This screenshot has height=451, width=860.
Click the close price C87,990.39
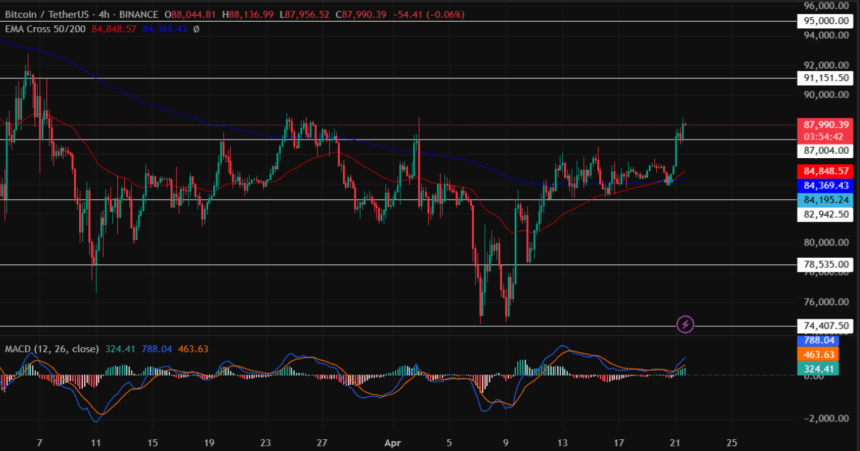click(361, 15)
